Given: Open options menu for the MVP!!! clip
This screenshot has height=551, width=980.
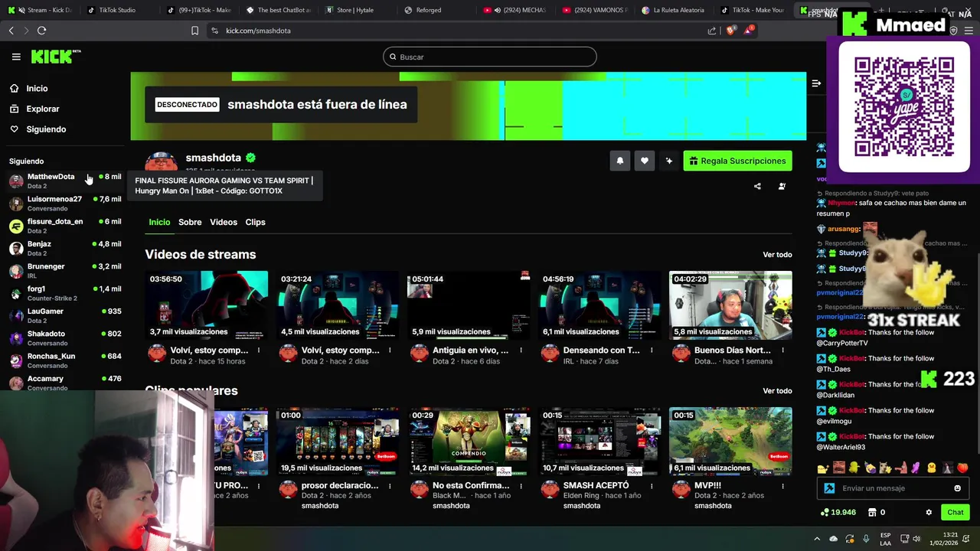Looking at the screenshot, I should (782, 486).
